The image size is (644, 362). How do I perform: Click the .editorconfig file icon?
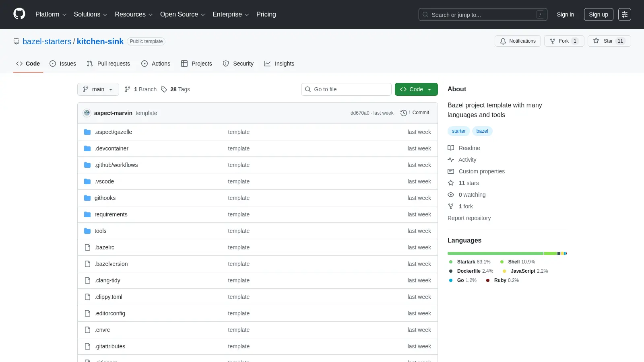tap(87, 313)
